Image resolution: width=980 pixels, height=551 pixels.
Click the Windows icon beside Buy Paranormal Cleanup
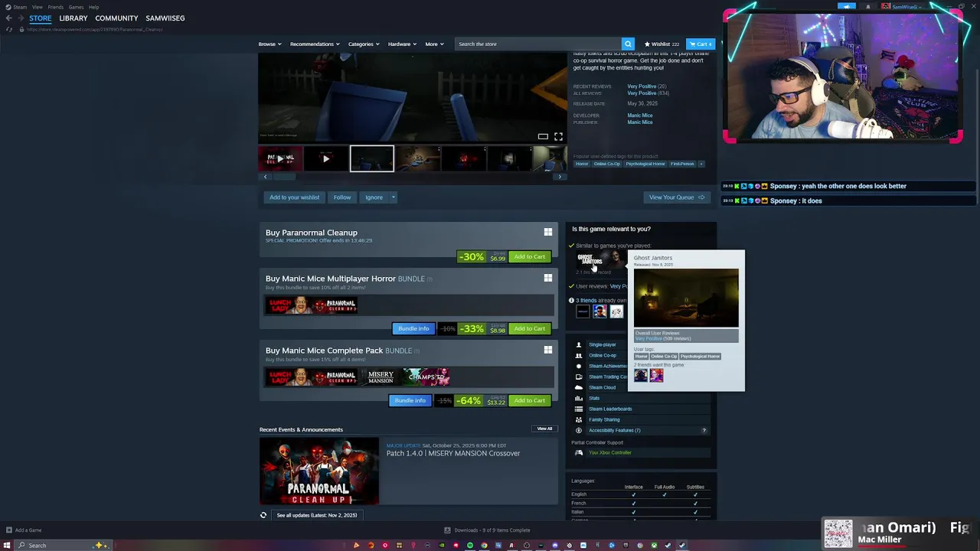(547, 232)
